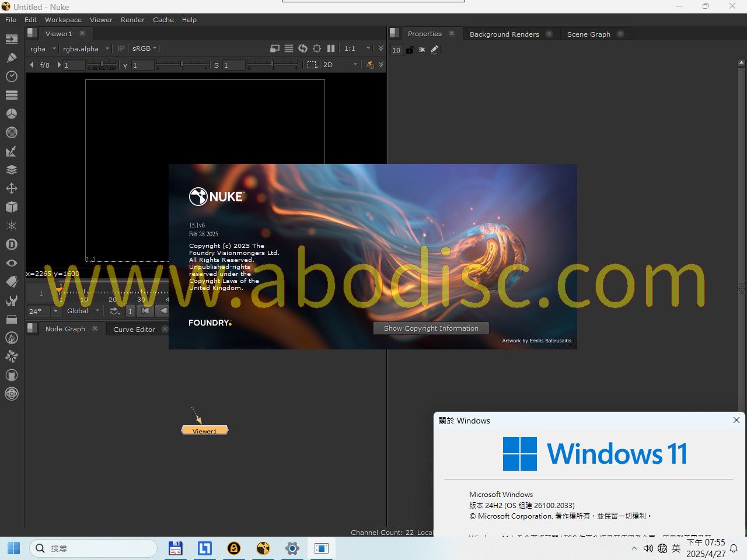
Task: Pause the Viewer updates
Action: tap(331, 48)
